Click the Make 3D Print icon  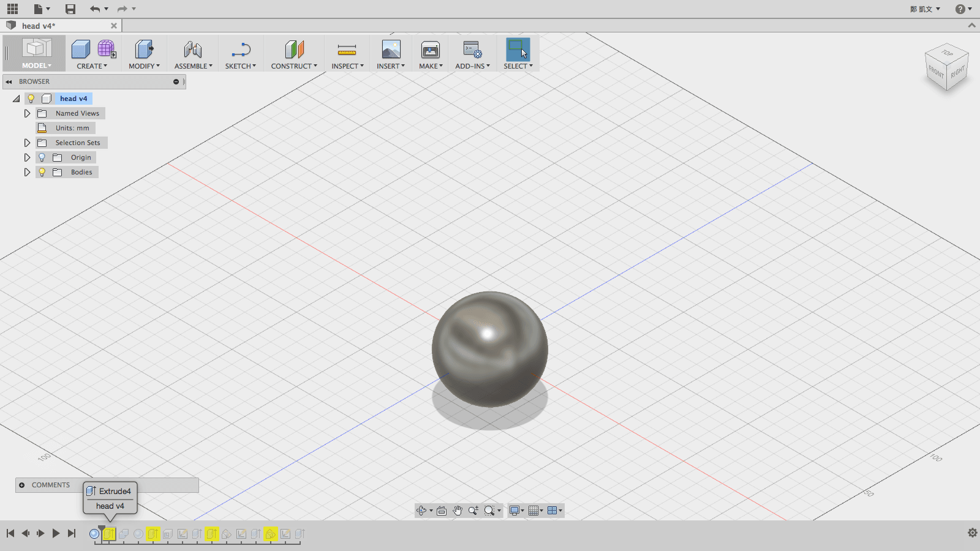coord(431,49)
